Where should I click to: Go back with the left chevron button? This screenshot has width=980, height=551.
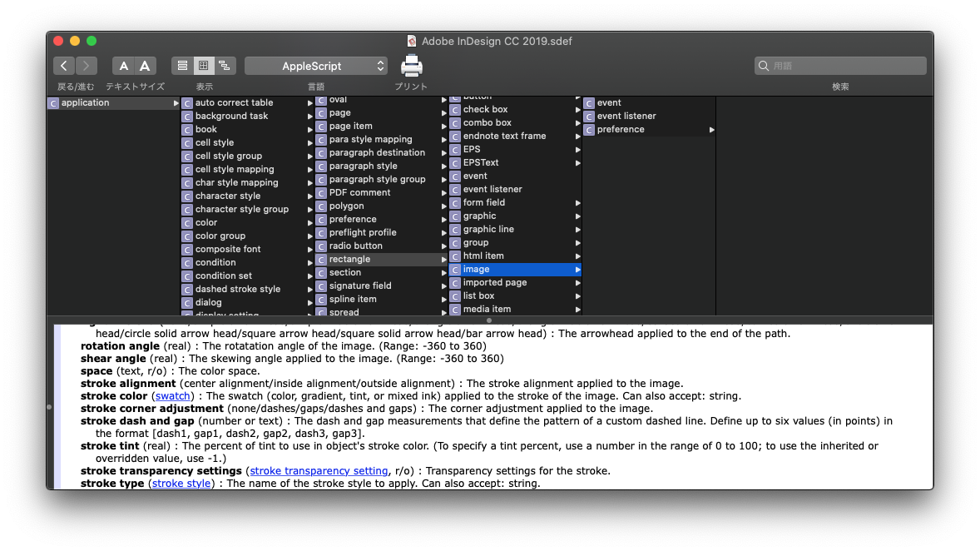64,66
